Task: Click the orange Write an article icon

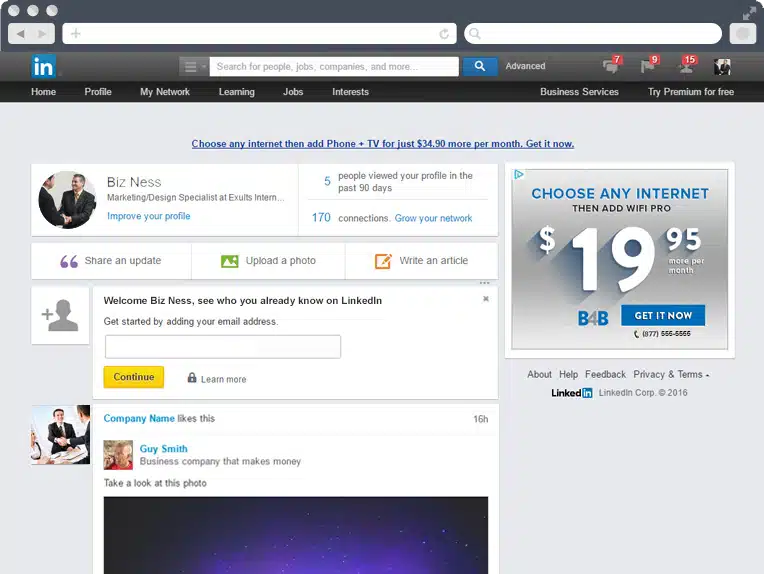Action: coord(383,261)
